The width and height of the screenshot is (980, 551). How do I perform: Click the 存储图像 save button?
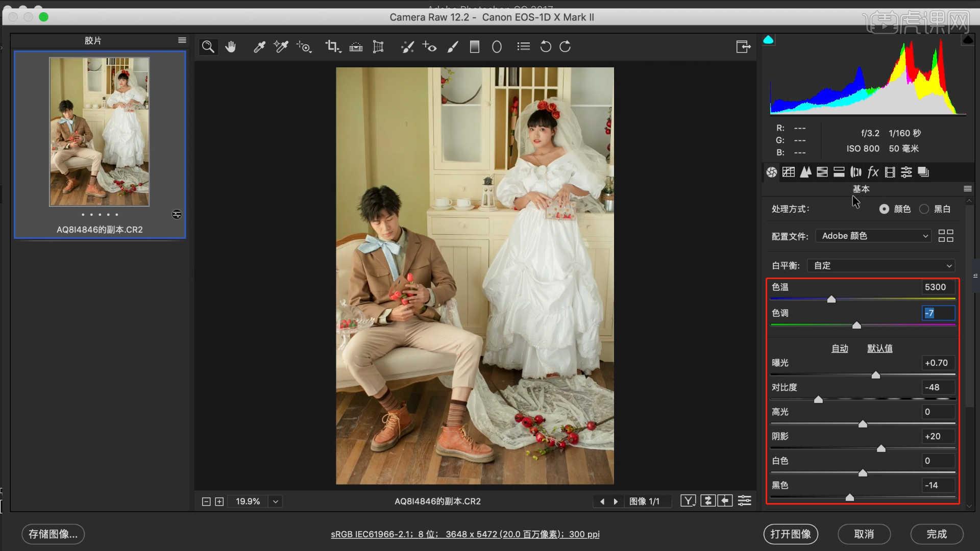point(53,534)
